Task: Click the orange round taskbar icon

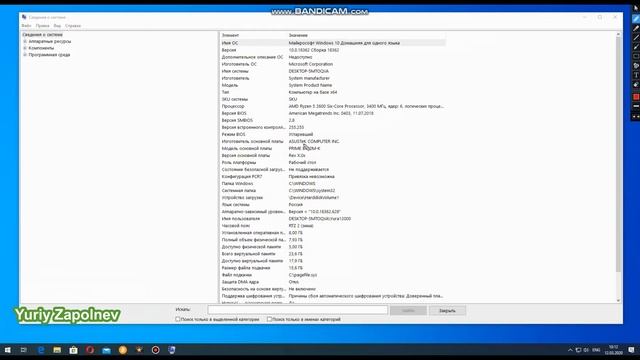Action: (123, 350)
